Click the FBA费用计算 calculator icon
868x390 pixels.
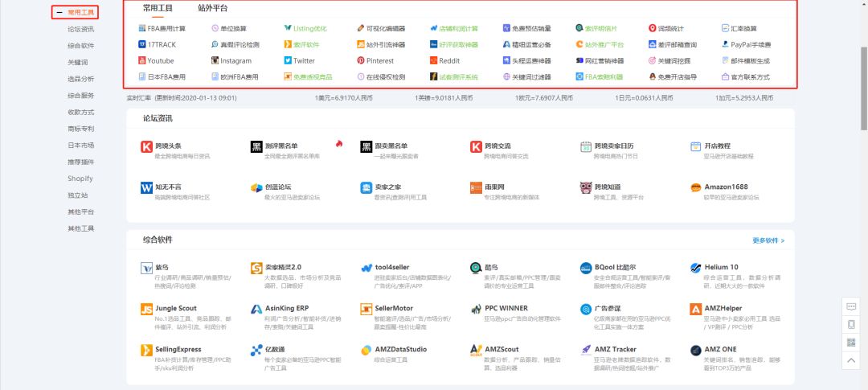point(142,28)
